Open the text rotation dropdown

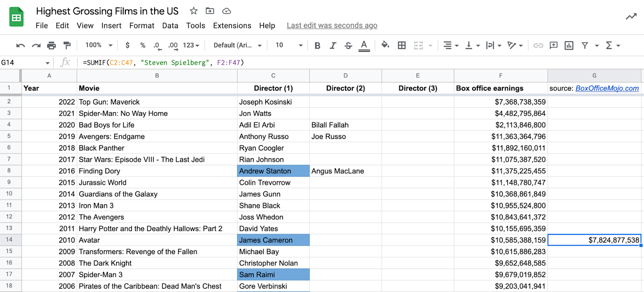click(515, 45)
